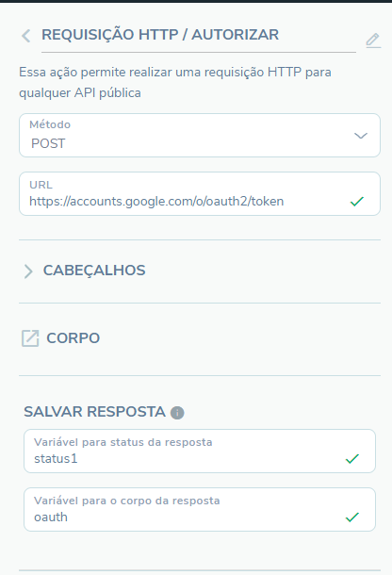Click the URL input field
Image resolution: width=392 pixels, height=575 pixels.
click(x=200, y=193)
